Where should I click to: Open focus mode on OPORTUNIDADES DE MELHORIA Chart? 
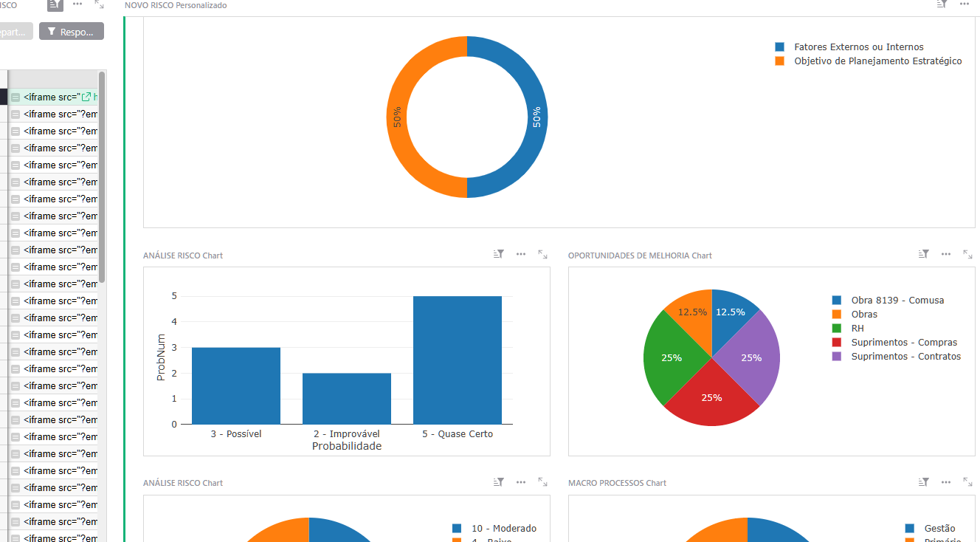pos(967,254)
